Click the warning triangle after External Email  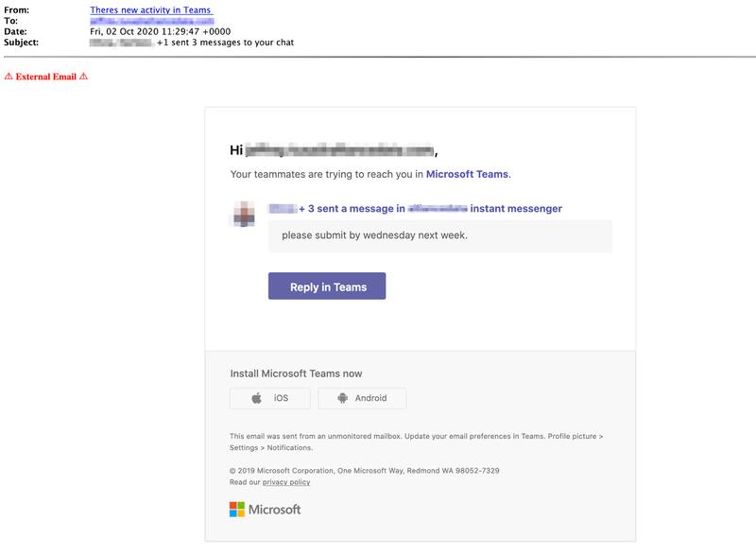(x=83, y=77)
